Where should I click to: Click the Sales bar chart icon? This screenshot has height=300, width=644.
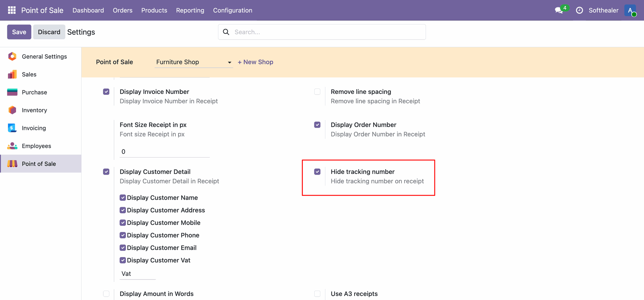(12, 74)
